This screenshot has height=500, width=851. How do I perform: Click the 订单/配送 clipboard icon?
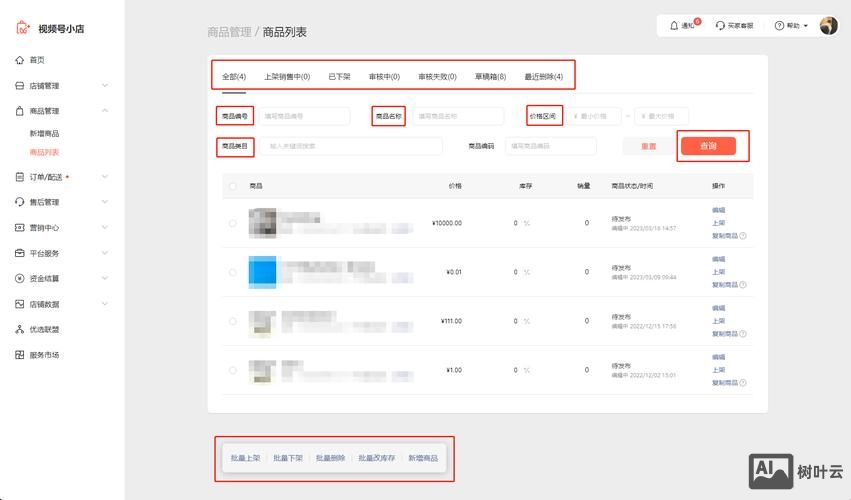pyautogui.click(x=20, y=176)
